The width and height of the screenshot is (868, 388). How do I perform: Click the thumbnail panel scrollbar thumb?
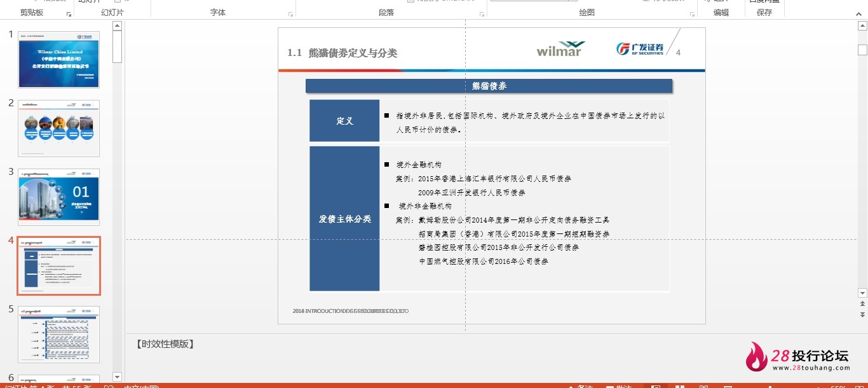(x=117, y=46)
